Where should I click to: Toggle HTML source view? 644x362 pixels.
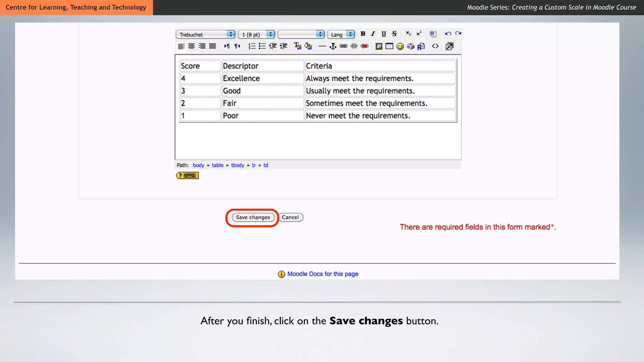click(x=435, y=46)
